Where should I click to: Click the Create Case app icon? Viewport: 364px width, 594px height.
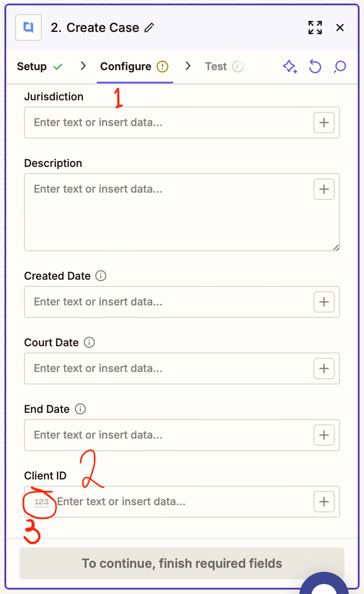[28, 27]
